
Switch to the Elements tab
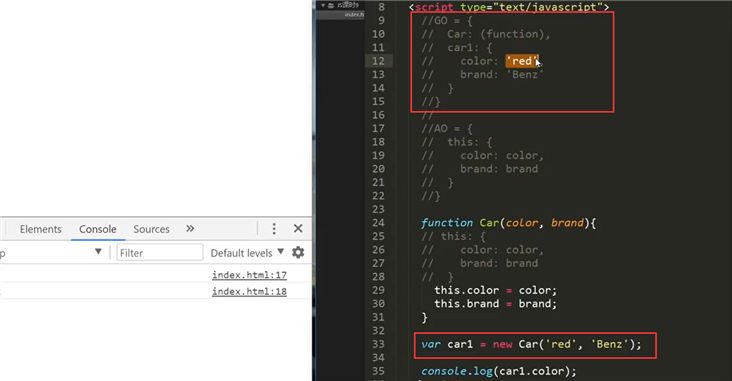click(41, 229)
